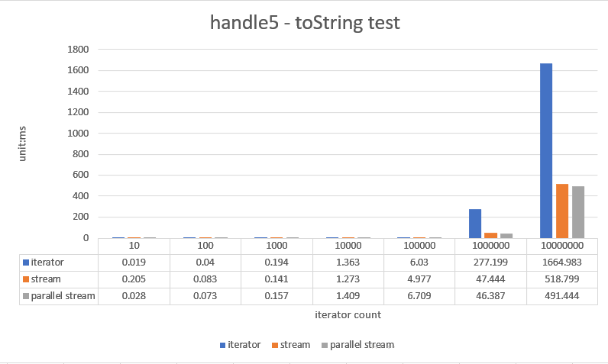The height and width of the screenshot is (364, 608).
Task: Click the unit:ms vertical axis title
Action: (x=22, y=143)
